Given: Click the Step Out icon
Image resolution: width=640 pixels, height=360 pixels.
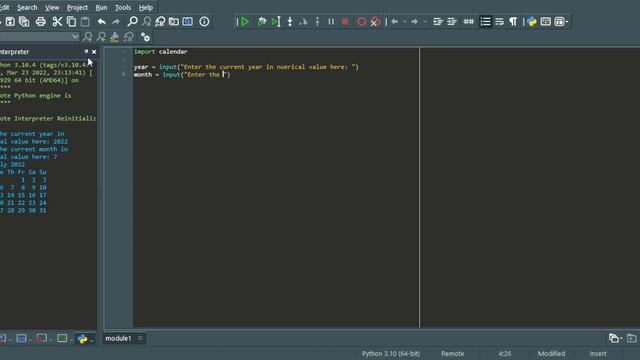Looking at the screenshot, I should (x=317, y=22).
